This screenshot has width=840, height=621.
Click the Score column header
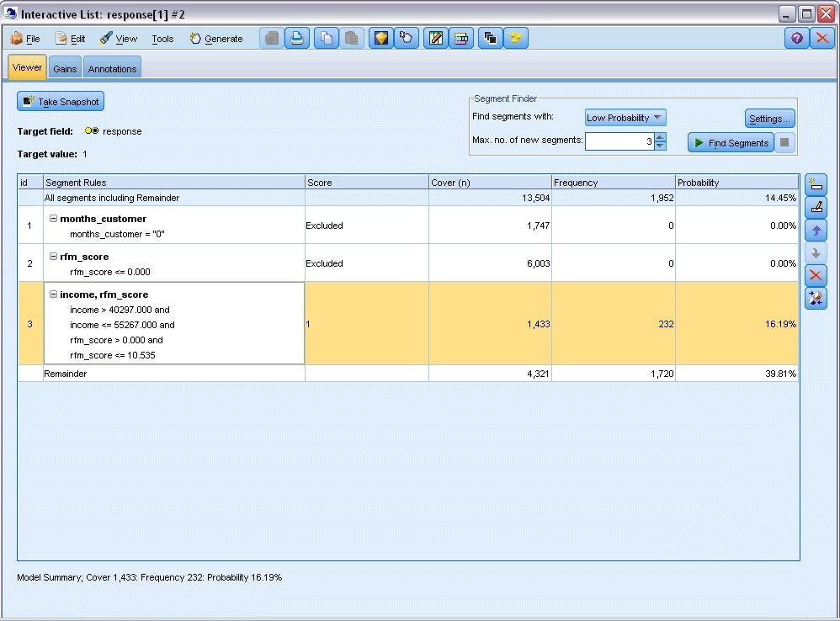pos(366,183)
